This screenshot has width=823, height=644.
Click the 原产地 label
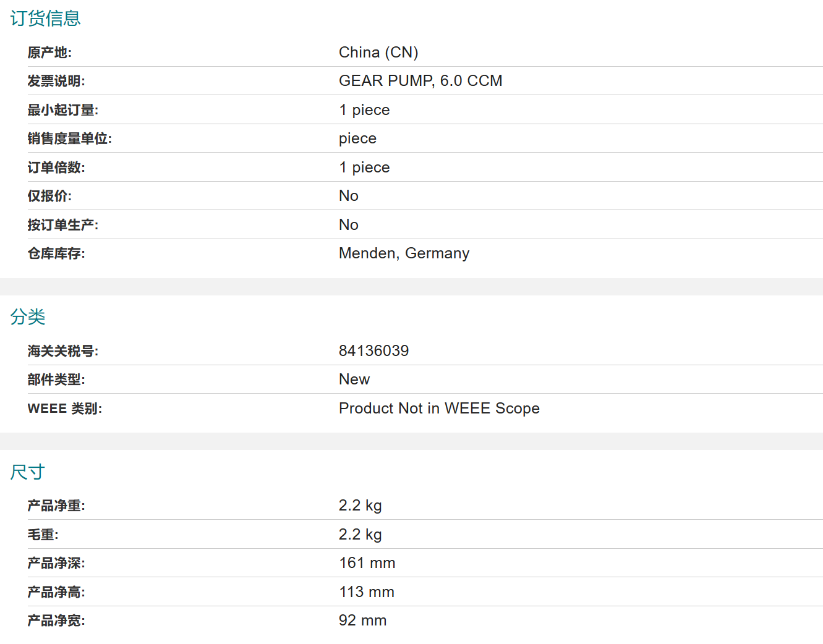[49, 53]
